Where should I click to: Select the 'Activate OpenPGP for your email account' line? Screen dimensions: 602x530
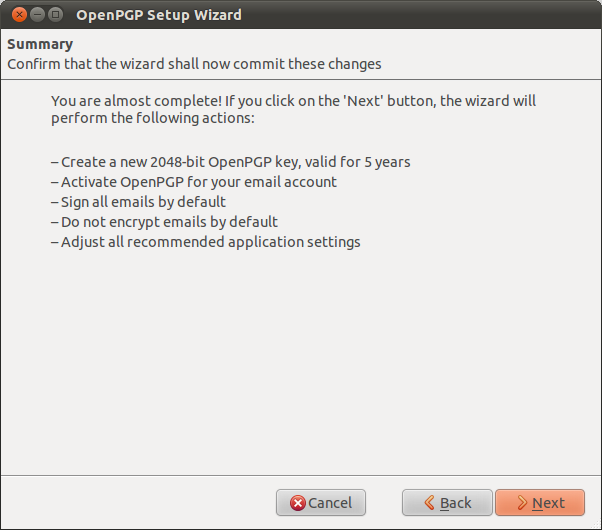click(193, 182)
